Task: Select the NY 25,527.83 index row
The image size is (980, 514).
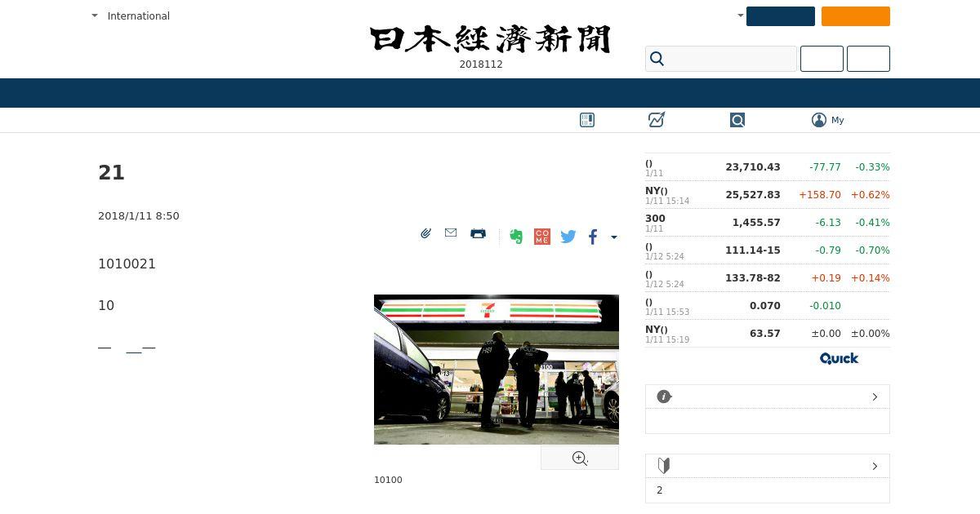Action: point(768,195)
